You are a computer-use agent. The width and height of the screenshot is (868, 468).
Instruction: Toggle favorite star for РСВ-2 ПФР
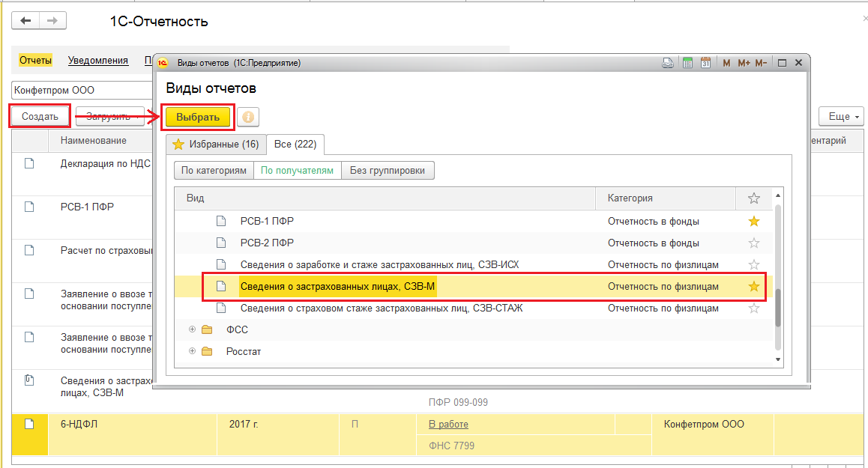(x=754, y=243)
